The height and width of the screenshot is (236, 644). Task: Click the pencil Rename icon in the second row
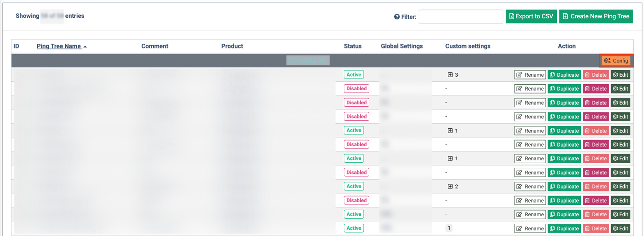tap(519, 89)
